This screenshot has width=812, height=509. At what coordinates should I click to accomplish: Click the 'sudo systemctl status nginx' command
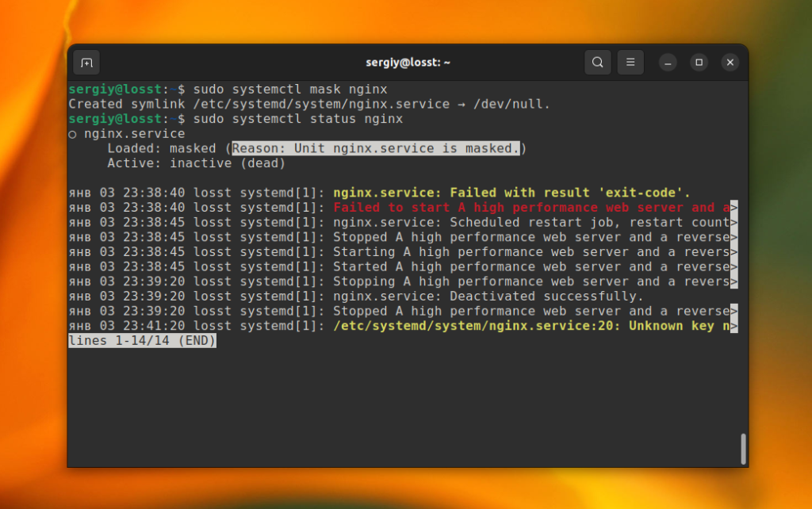(298, 119)
